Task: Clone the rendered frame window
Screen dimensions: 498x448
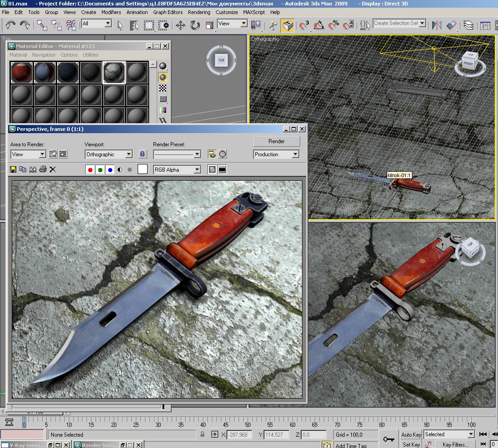Action: pos(33,169)
